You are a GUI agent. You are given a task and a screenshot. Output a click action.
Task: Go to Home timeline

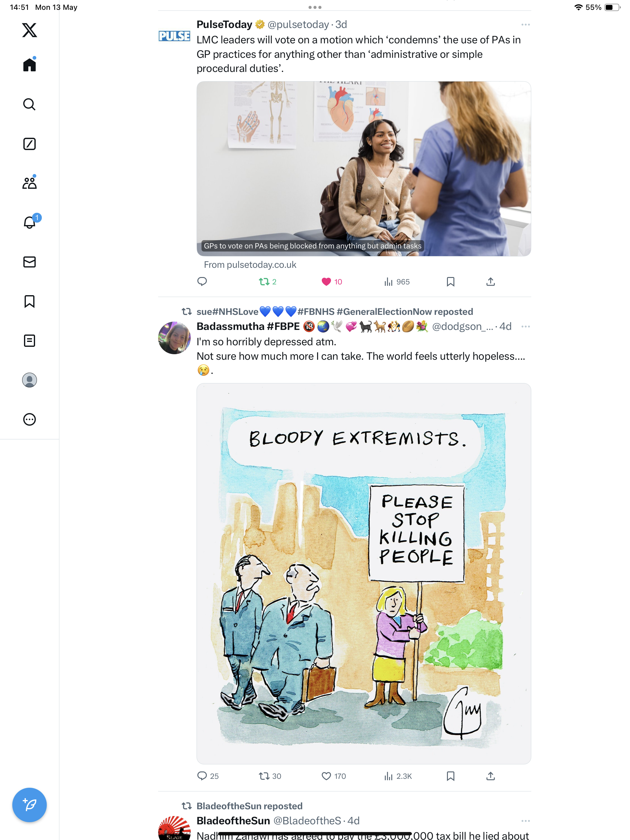click(x=29, y=64)
